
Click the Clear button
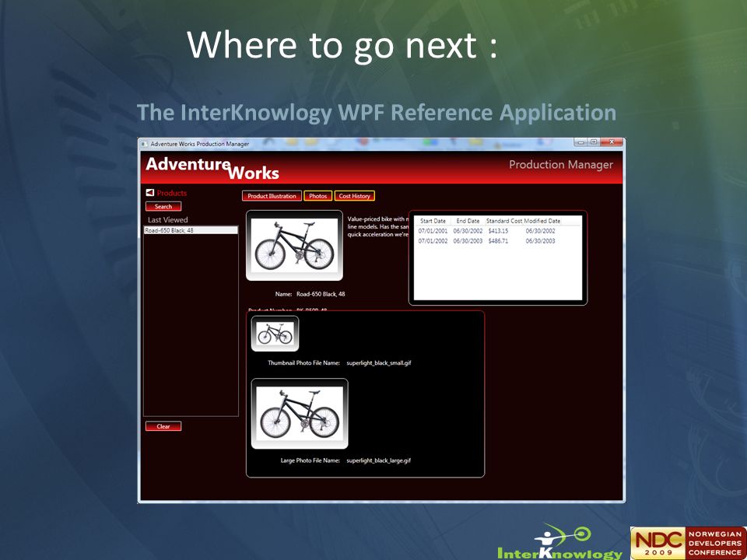pos(163,426)
